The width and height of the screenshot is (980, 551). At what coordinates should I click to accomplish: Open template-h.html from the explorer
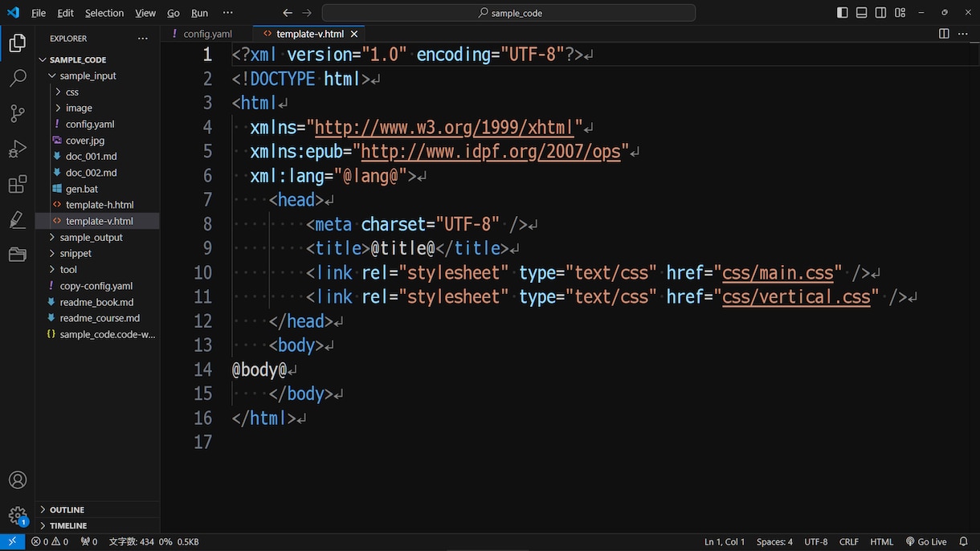pos(100,205)
